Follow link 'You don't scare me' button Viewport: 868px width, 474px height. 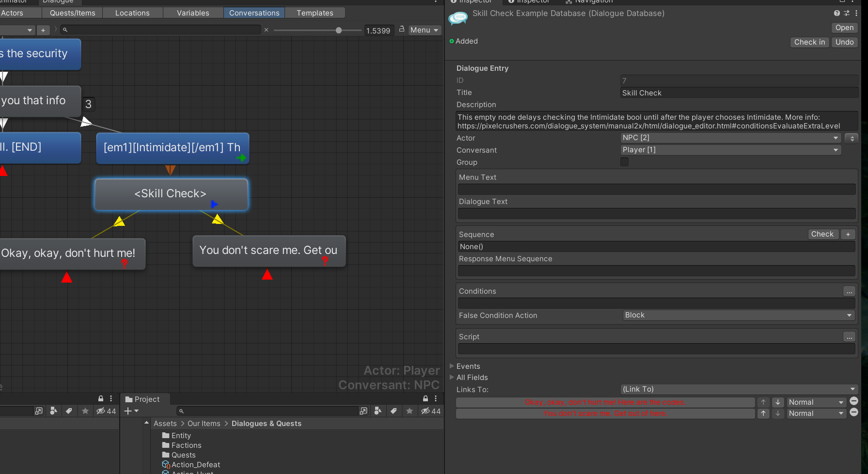[605, 413]
